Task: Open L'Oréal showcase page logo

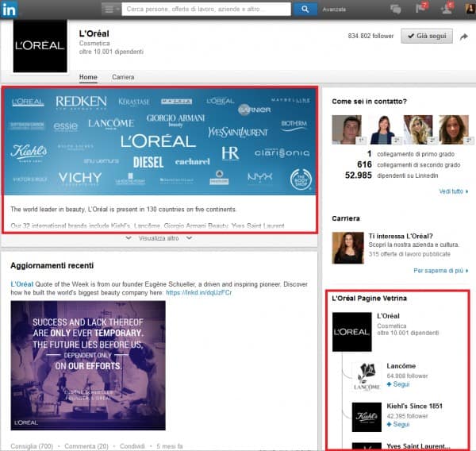Action: point(351,332)
